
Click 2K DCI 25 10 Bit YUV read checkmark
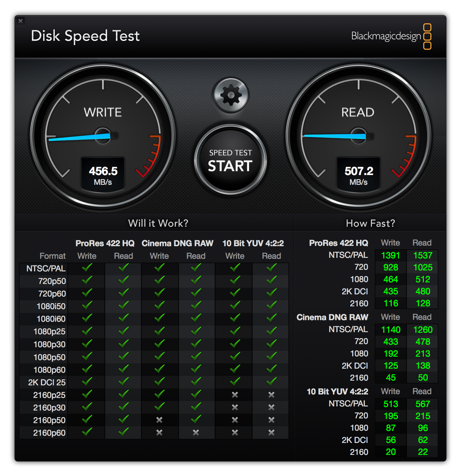271,382
